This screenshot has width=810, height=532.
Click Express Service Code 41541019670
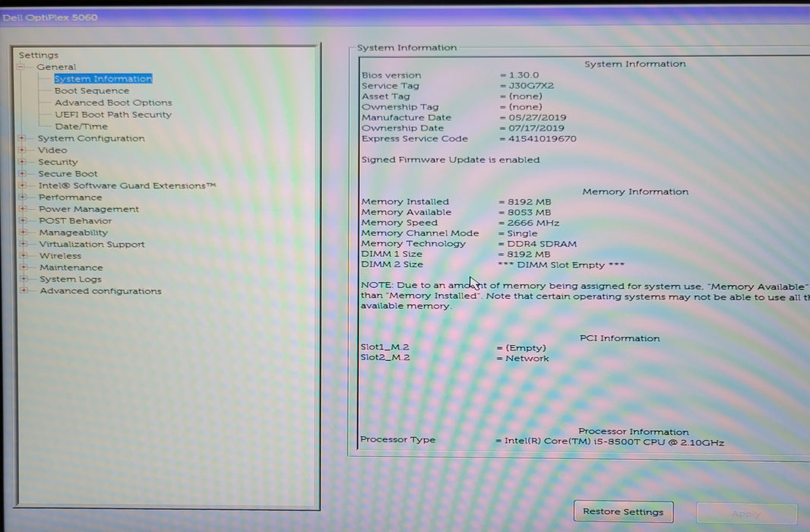pyautogui.click(x=542, y=138)
